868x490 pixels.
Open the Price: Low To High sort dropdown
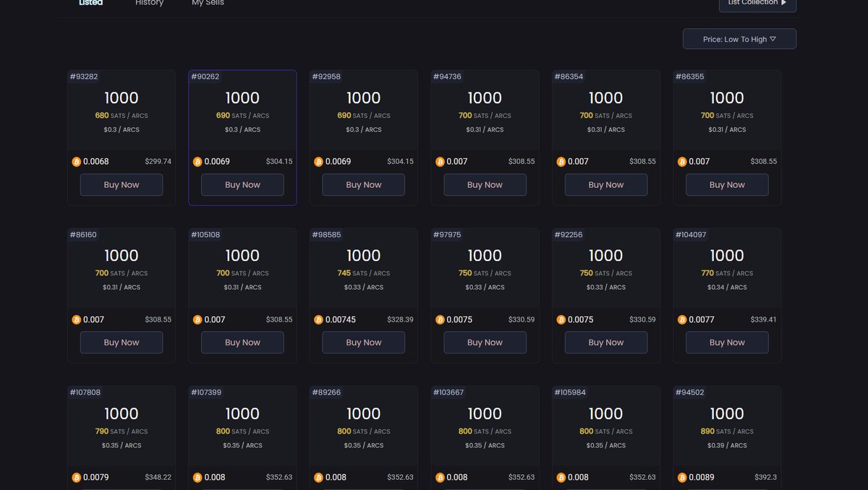point(739,39)
